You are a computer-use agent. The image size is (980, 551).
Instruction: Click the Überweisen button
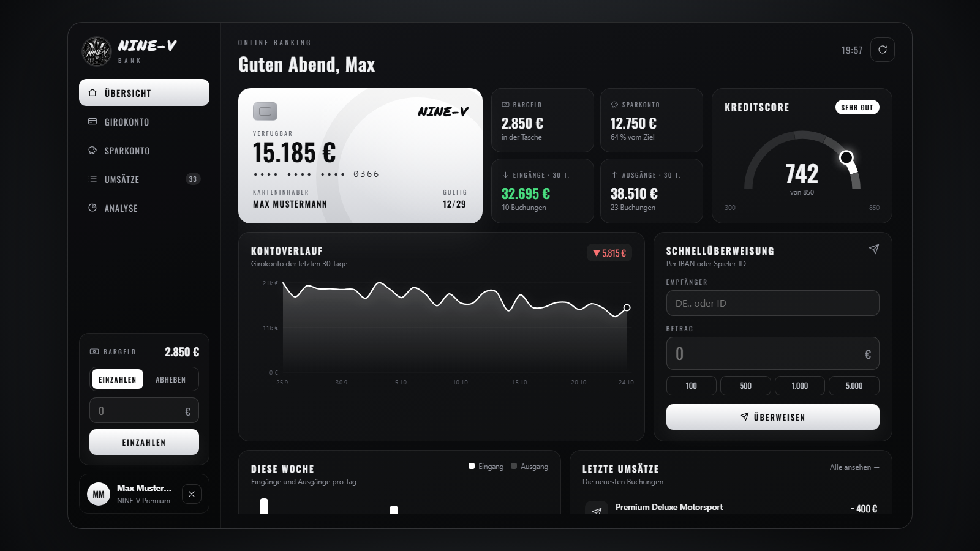[772, 417]
